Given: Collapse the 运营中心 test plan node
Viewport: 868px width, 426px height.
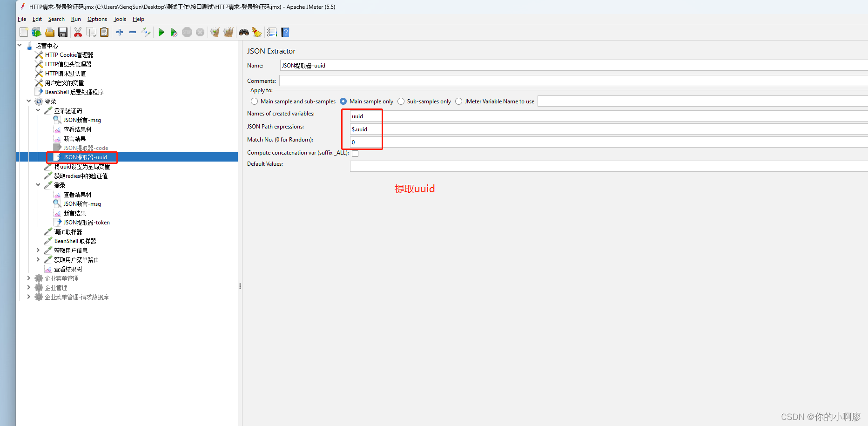Looking at the screenshot, I should coord(20,46).
